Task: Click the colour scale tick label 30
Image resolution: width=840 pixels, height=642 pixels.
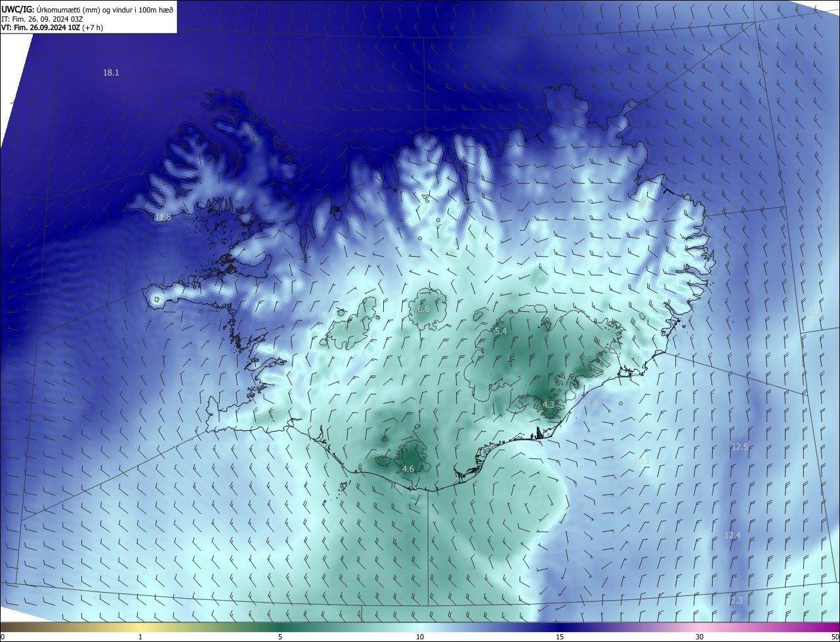Action: (700, 637)
